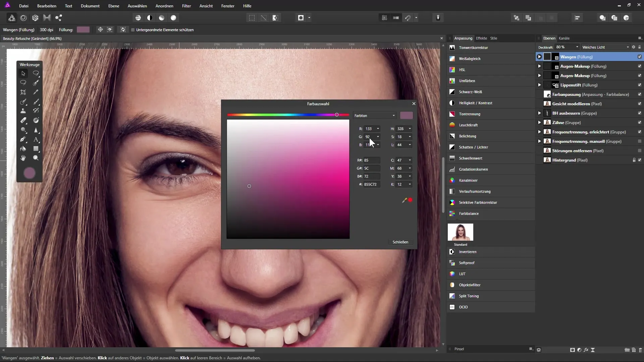Click the Invert pixel selection icon
This screenshot has height=362, width=644.
coord(275,18)
